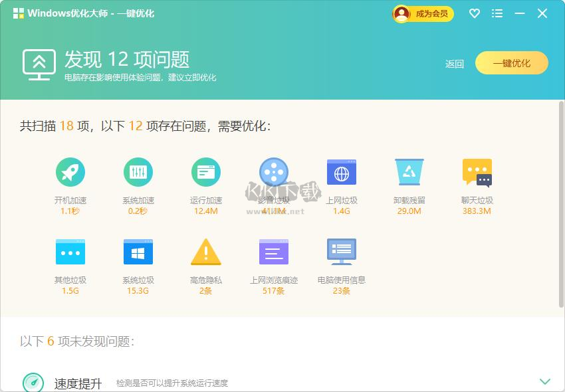Screen dimensions: 565x392
Task: Open the 系统加速 sliders icon
Action: [138, 172]
